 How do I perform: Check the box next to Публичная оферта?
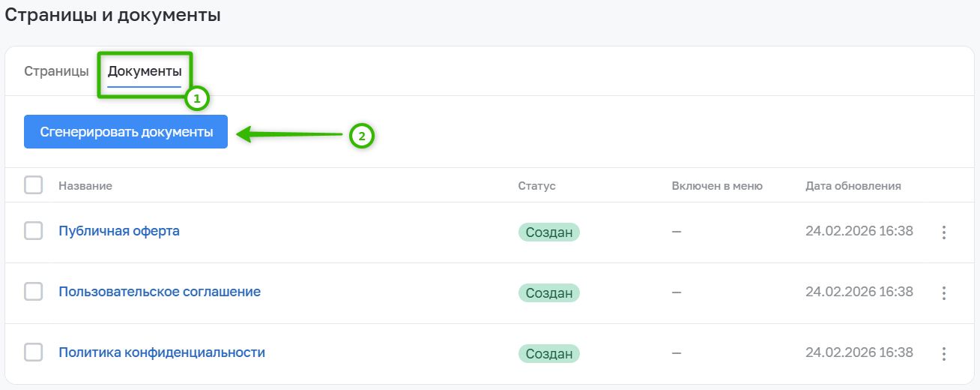(x=33, y=231)
